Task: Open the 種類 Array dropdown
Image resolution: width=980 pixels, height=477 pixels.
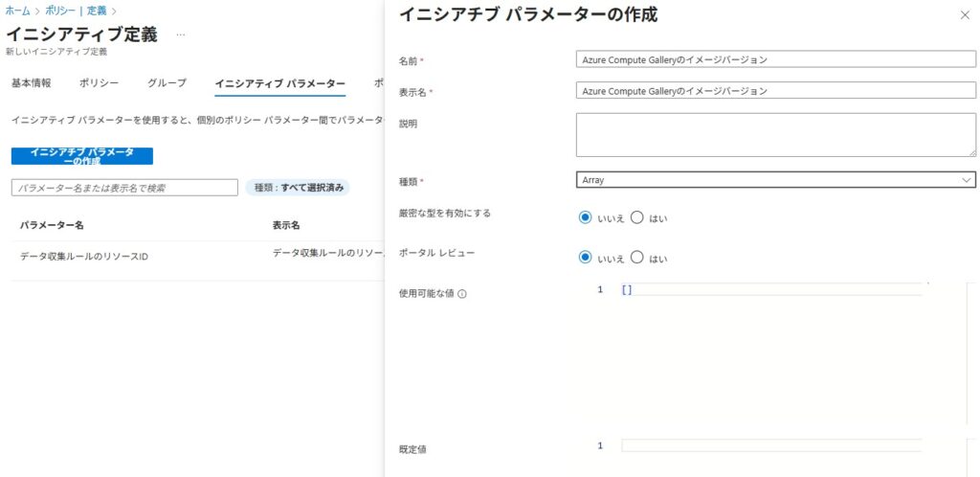Action: pyautogui.click(x=775, y=179)
